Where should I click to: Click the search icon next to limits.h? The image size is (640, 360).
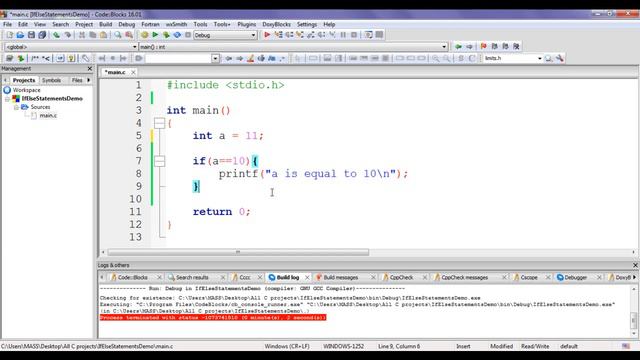point(549,58)
